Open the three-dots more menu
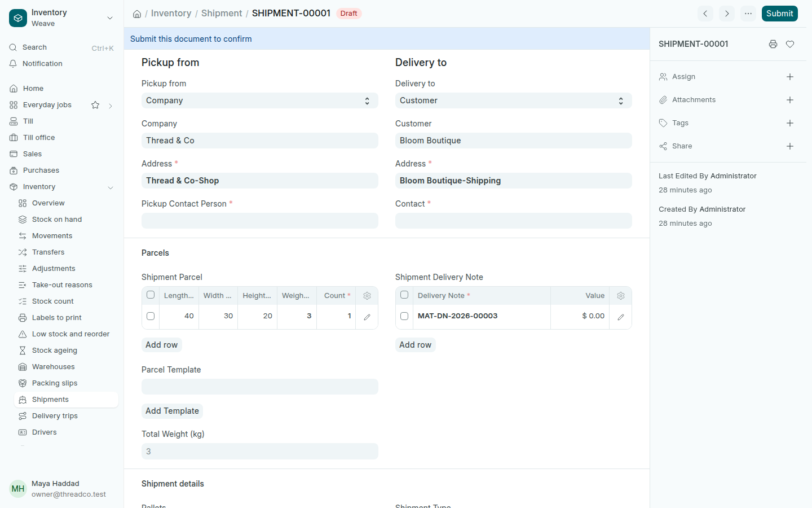Screen dimensions: 812x508 pyautogui.click(x=748, y=14)
